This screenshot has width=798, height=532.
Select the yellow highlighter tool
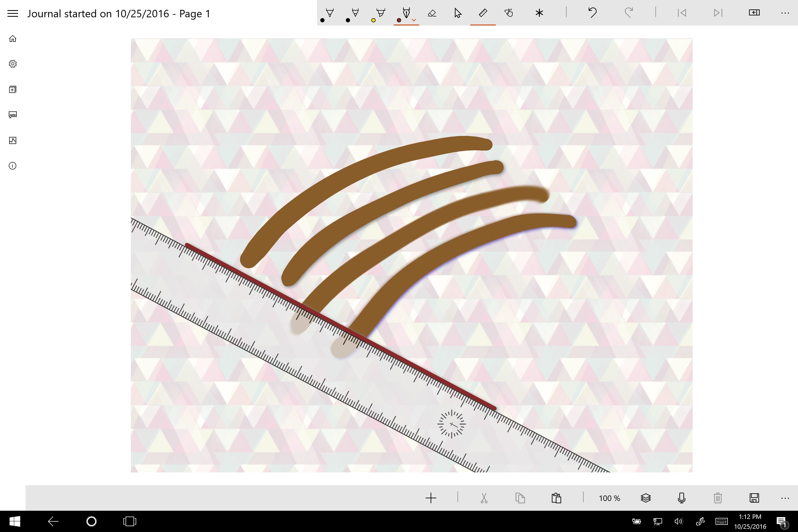381,13
